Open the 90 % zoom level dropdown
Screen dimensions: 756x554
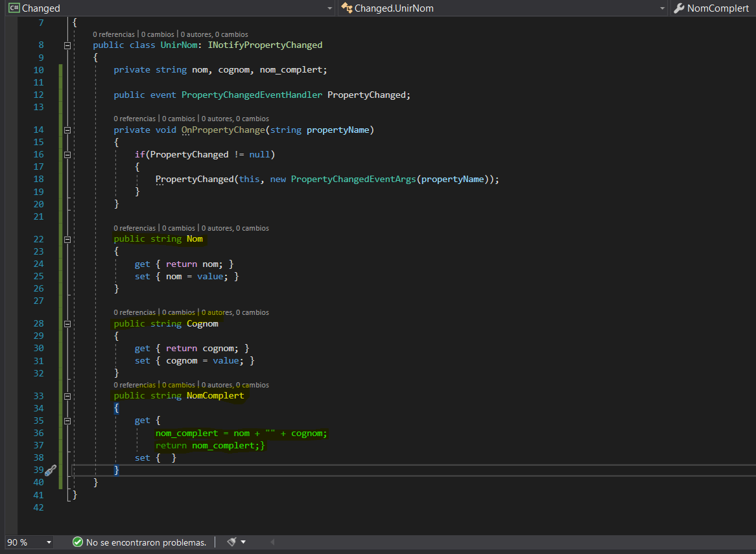[49, 542]
